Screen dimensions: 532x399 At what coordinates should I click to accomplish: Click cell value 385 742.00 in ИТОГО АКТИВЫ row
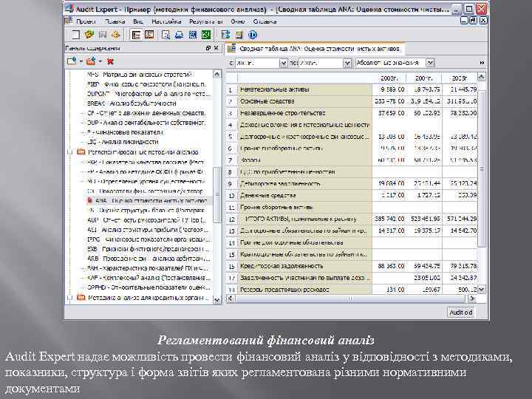coord(389,219)
